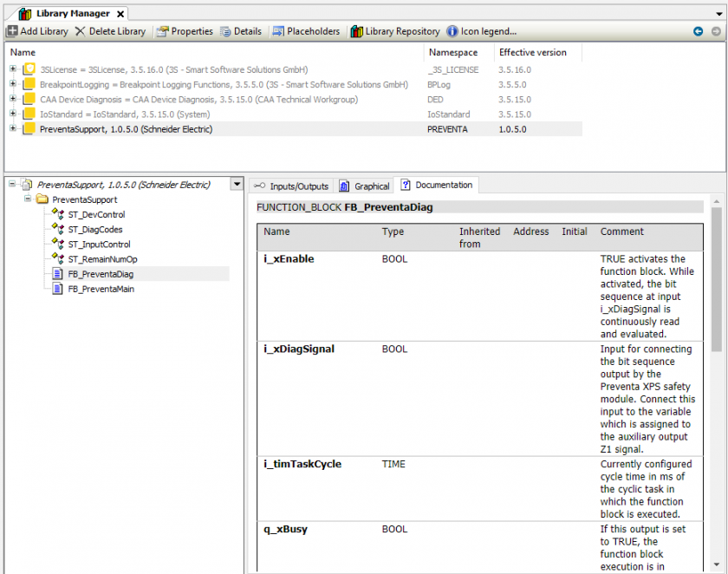Open the library tree dropdown arrow
Image resolution: width=728 pixels, height=574 pixels.
[237, 185]
